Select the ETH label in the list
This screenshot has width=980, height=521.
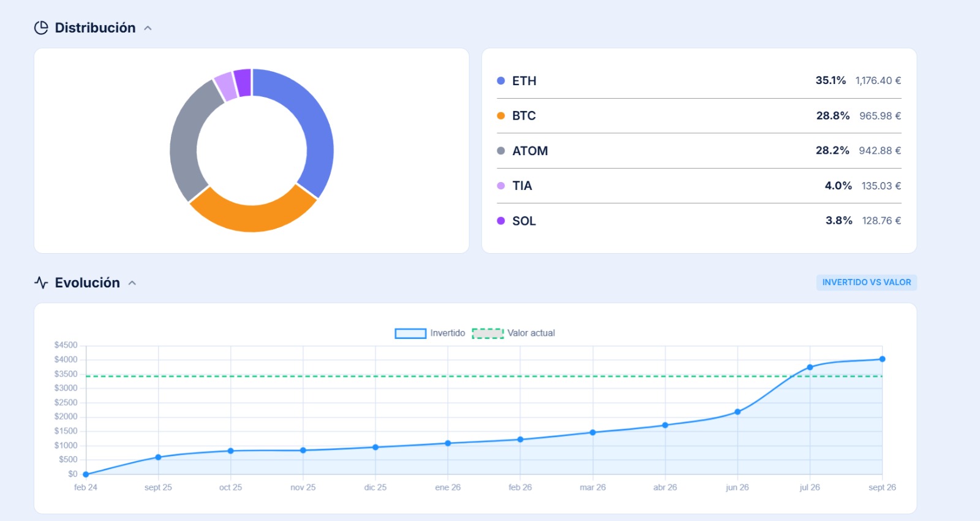(x=524, y=81)
